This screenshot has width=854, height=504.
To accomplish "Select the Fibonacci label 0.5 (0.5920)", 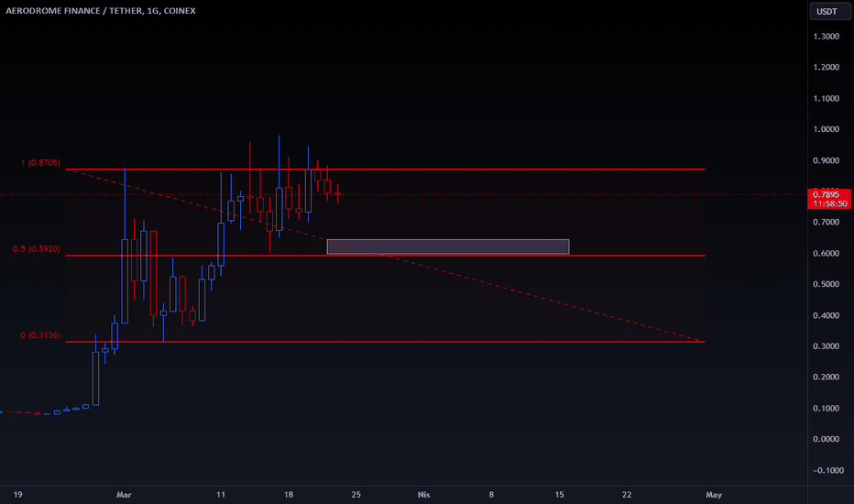I will (x=38, y=248).
